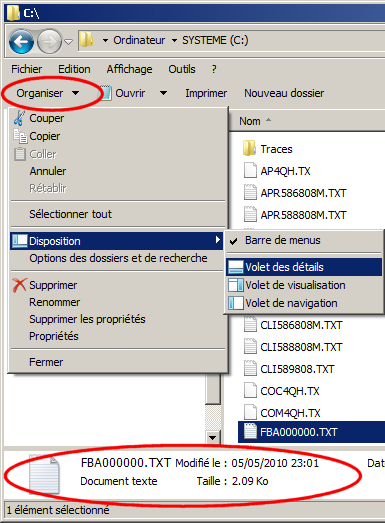The height and width of the screenshot is (523, 385).
Task: Click the blue Back navigation arrow
Action: [x=21, y=42]
